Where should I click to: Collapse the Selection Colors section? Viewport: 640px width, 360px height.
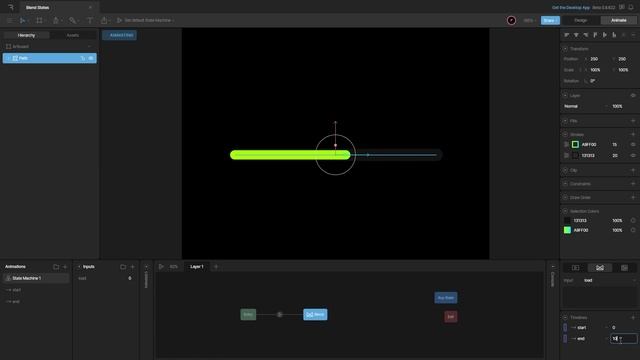pos(565,211)
